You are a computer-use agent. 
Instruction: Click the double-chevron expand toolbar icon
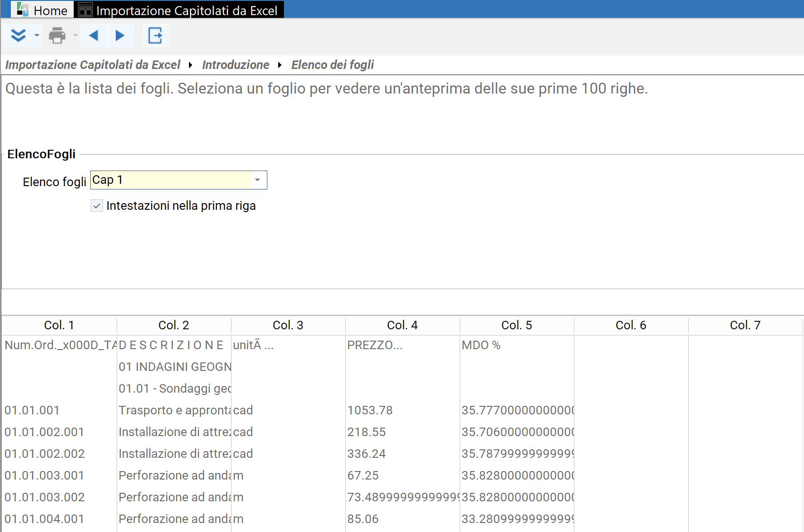click(18, 35)
